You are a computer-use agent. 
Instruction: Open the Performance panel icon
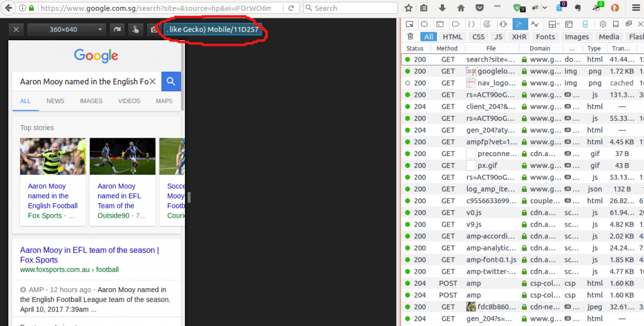[487, 25]
